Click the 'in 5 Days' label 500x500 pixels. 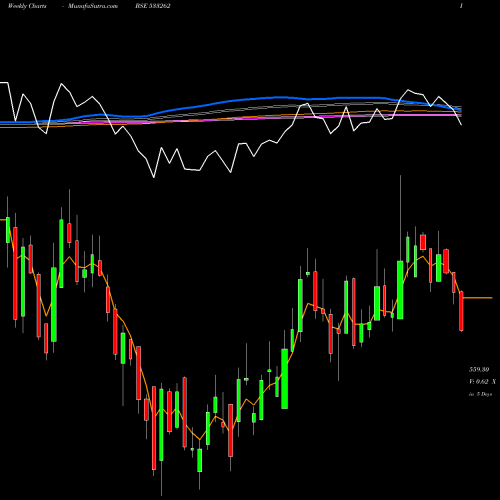[x=480, y=394]
